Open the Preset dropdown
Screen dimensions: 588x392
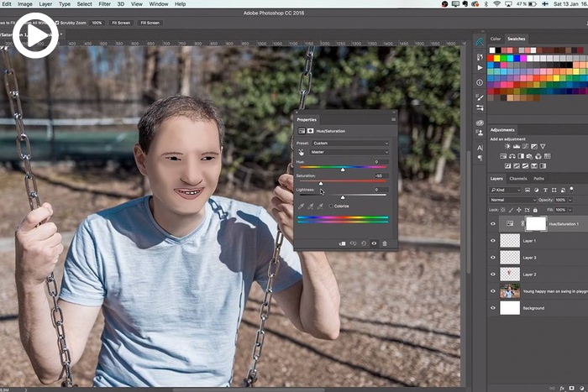(350, 143)
